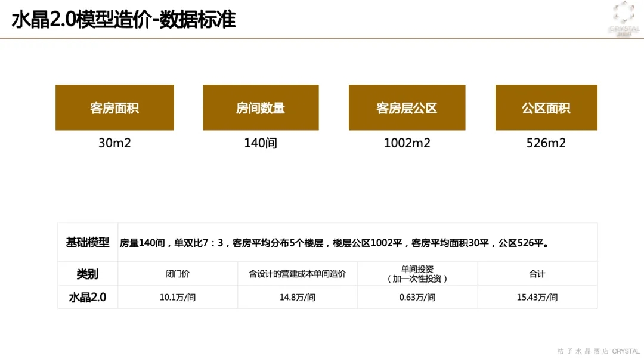Click the 15.43万/间 total cell
Screen dimensions: 644x359
[x=537, y=297]
